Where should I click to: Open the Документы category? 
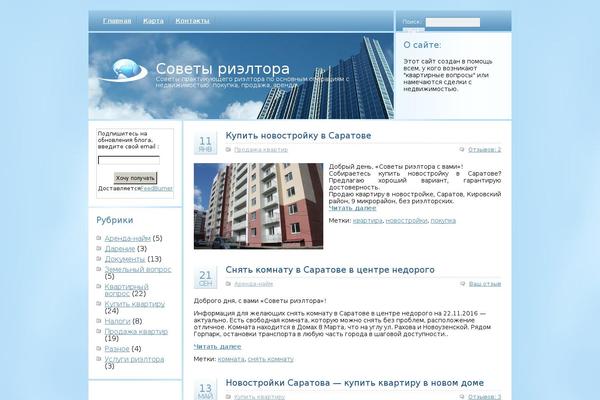[x=125, y=259]
